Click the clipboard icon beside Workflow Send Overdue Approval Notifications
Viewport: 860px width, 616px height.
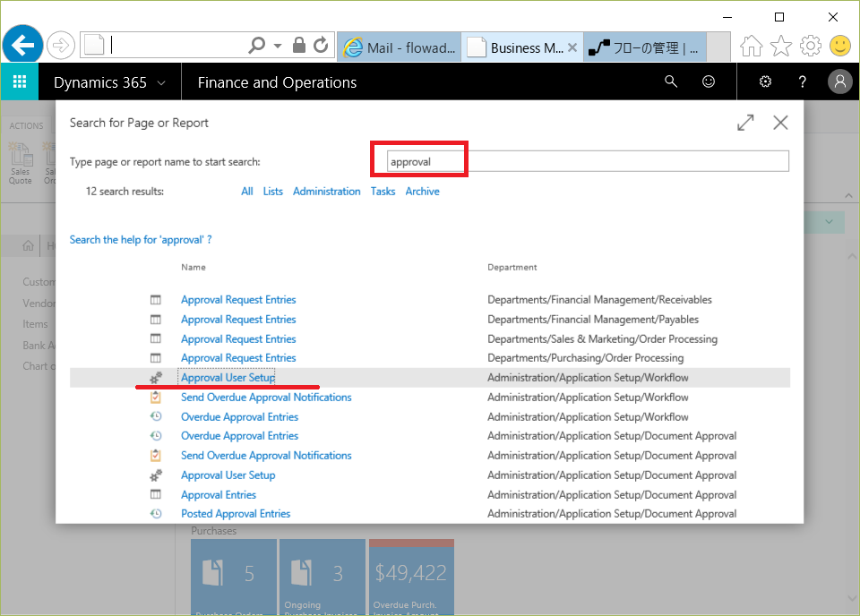coord(156,397)
